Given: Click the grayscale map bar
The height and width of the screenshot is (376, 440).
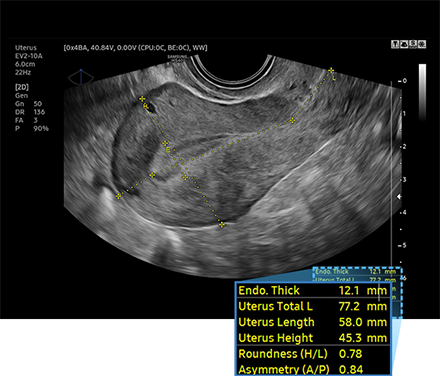Looking at the screenshot, I should coord(422,92).
